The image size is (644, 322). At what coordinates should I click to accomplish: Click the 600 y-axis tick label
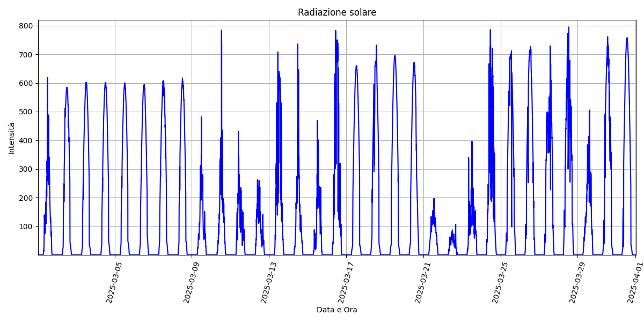point(26,83)
